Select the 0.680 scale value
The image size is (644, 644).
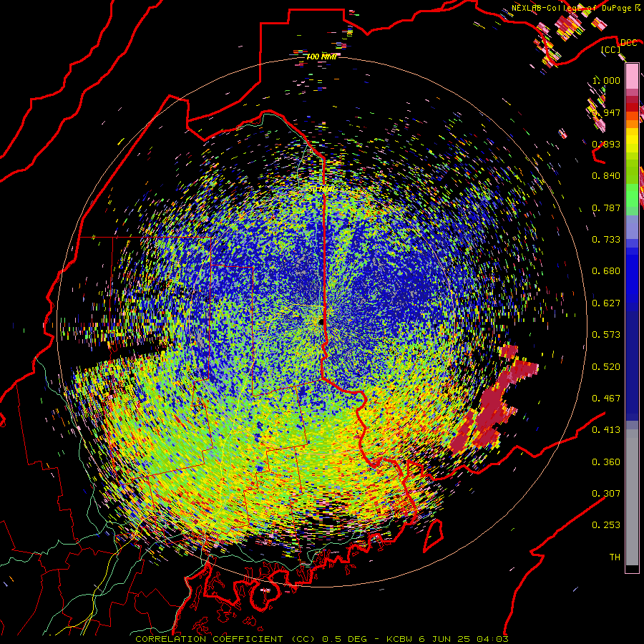click(606, 271)
